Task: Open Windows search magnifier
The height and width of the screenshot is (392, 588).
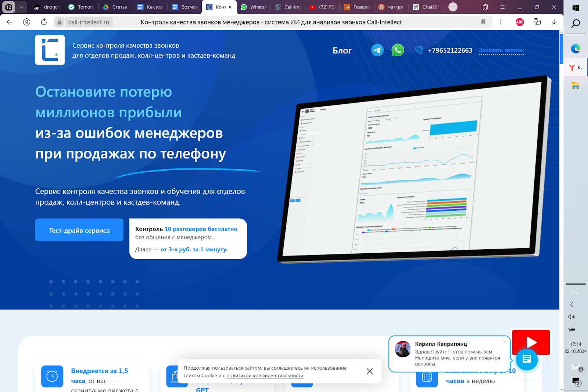Action: point(576,24)
